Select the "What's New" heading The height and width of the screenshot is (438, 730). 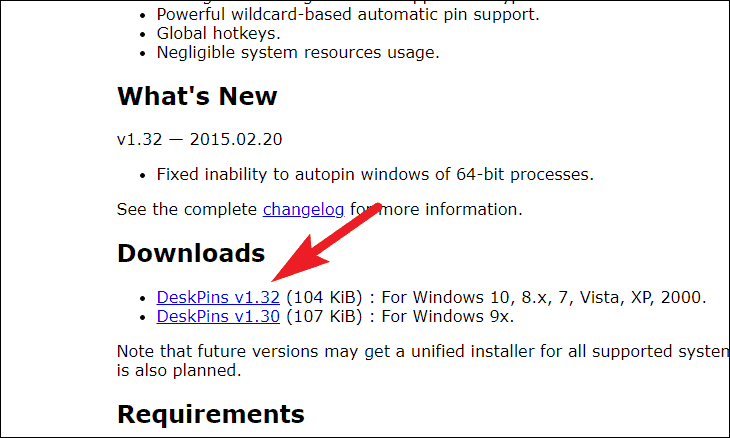coord(197,96)
